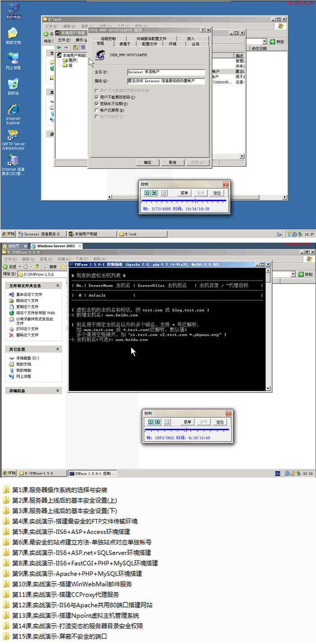This screenshot has height=644, width=316.
Task: Open 我的文档 desktop icon
Action: [13, 35]
